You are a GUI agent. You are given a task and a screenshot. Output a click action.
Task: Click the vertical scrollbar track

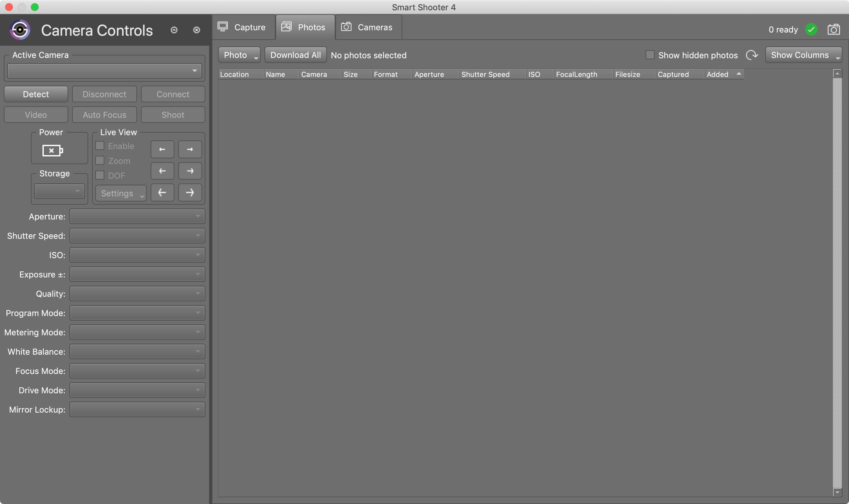pos(837,283)
